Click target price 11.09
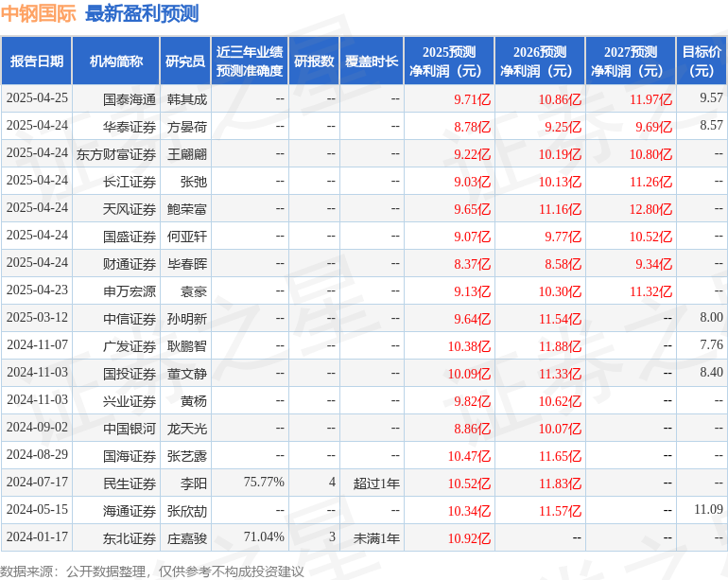The width and height of the screenshot is (728, 580). click(x=708, y=509)
